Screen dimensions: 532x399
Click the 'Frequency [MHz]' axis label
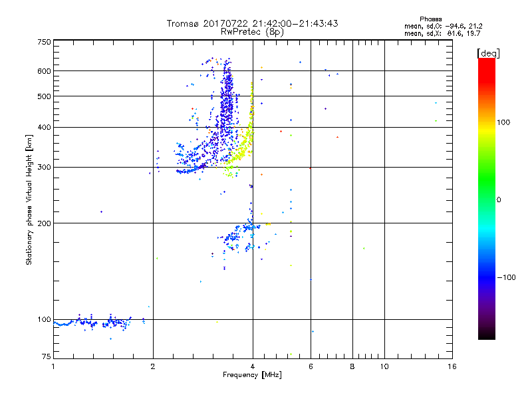252,375
